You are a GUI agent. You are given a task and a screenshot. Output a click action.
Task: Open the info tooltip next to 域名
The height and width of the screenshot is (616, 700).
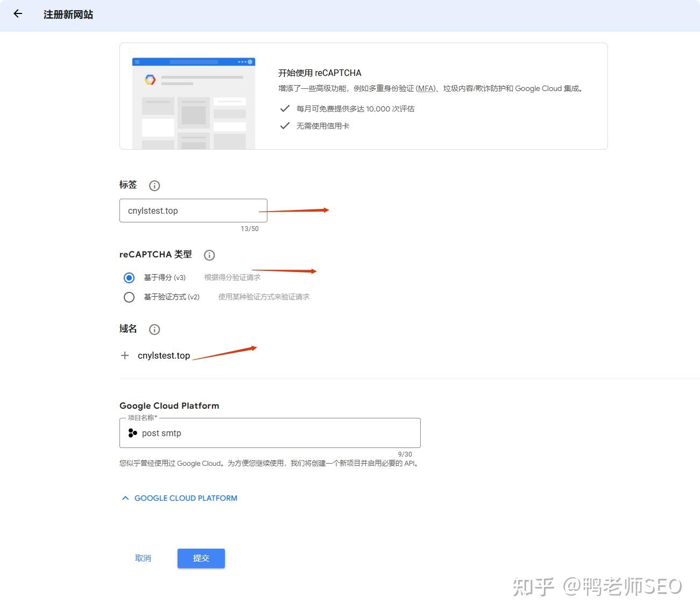(154, 330)
